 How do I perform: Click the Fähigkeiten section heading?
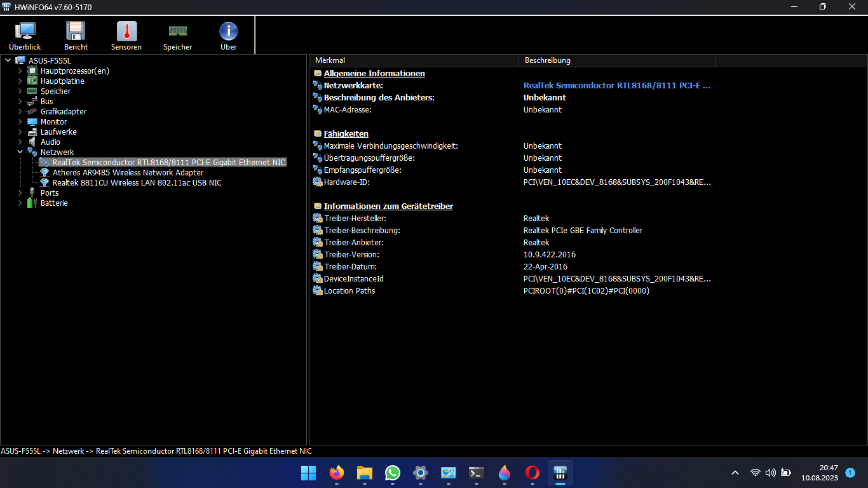[x=346, y=133]
